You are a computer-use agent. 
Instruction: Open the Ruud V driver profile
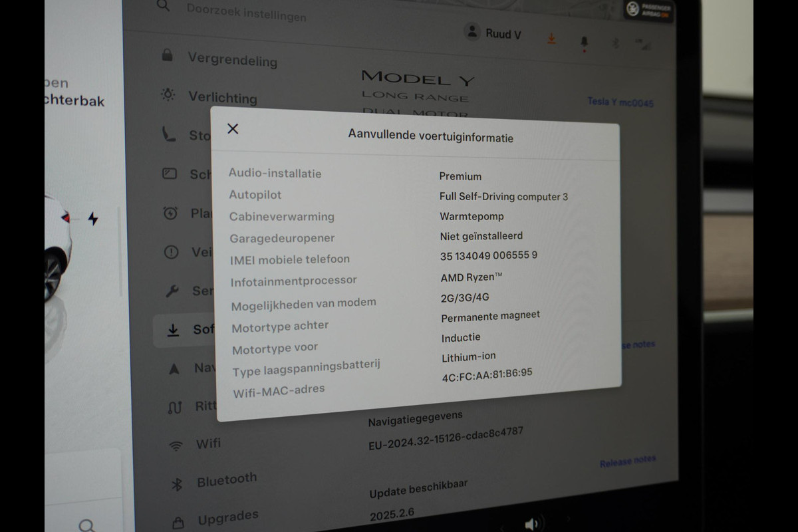tap(493, 33)
